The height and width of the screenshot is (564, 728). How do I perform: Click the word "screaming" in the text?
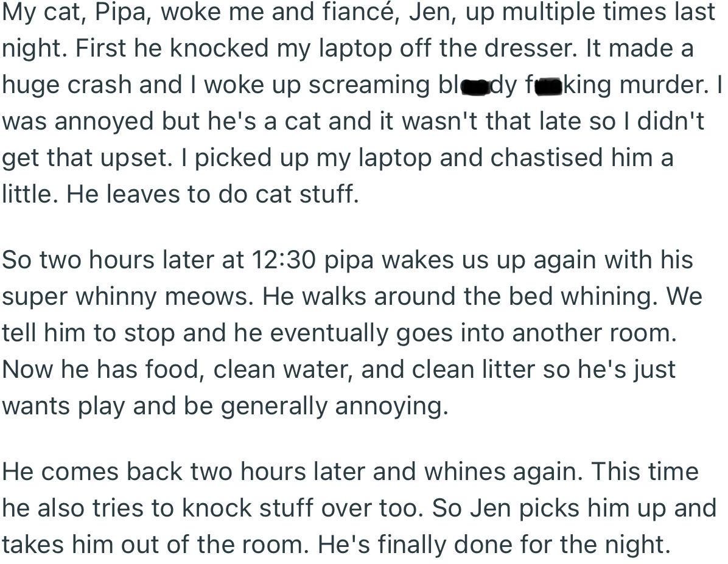click(369, 86)
